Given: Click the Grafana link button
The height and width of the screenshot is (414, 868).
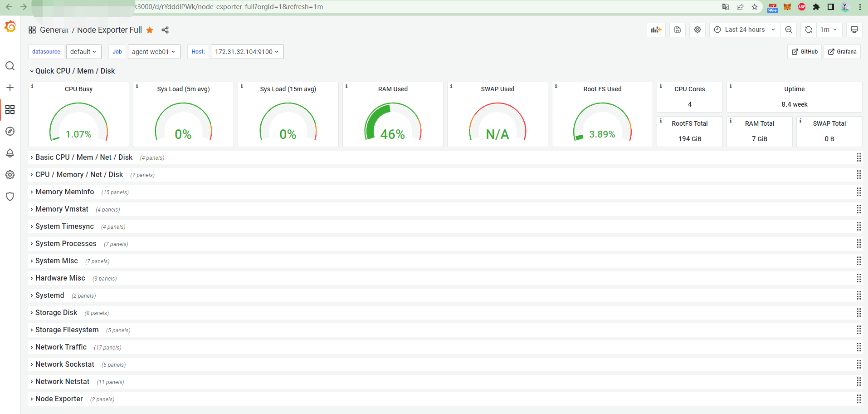Looking at the screenshot, I should pos(842,51).
